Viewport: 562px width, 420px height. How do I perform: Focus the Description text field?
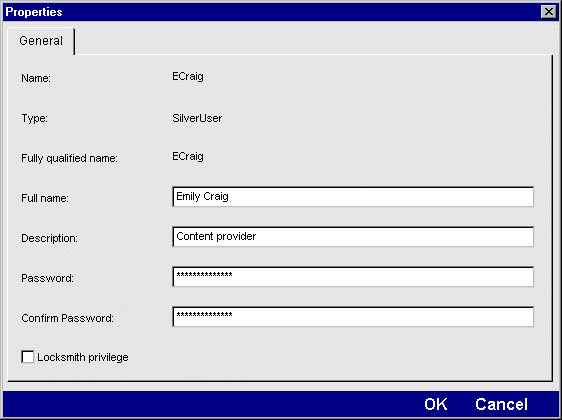[353, 237]
